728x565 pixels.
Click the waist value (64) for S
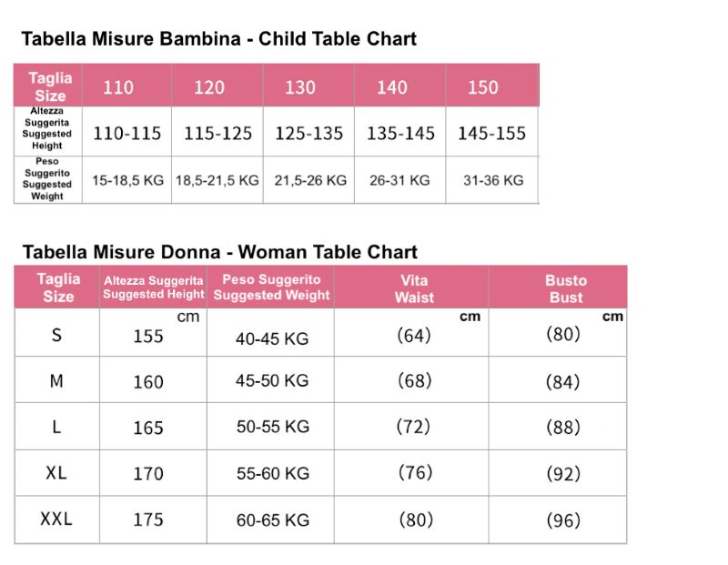tap(414, 335)
